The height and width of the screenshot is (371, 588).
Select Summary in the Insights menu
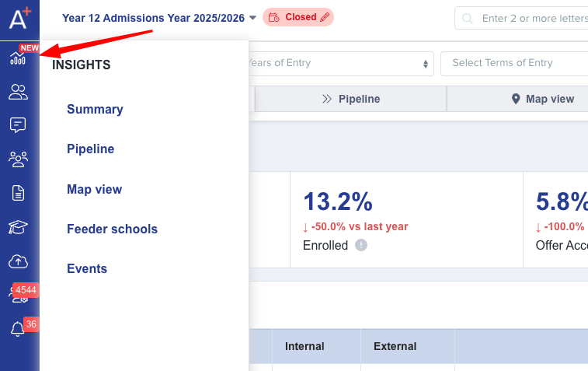point(95,110)
